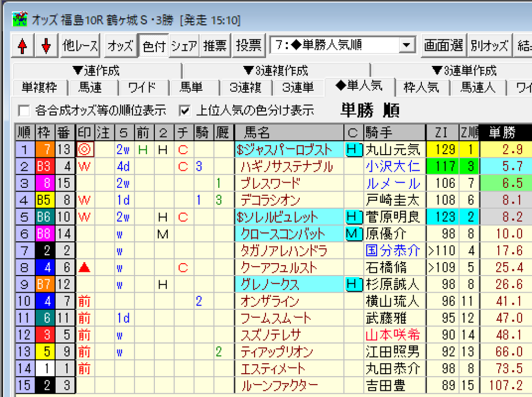Click the orange frame 7 cell in row 1
532x397 pixels.
pos(45,149)
